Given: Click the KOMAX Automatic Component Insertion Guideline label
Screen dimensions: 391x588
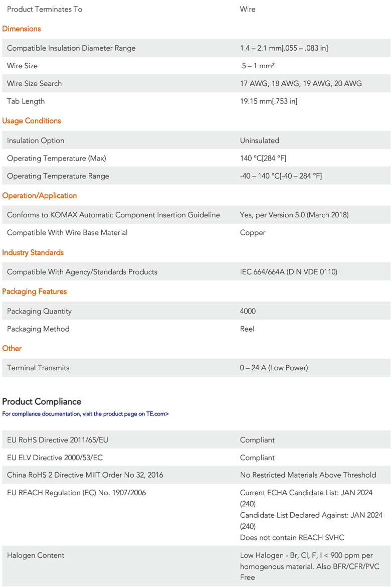Looking at the screenshot, I should tap(113, 215).
